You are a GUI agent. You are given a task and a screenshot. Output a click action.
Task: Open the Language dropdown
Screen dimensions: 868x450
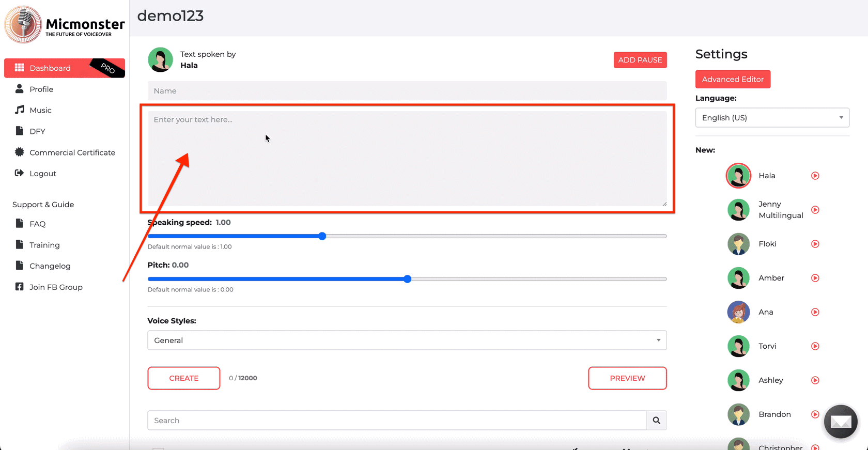(772, 118)
